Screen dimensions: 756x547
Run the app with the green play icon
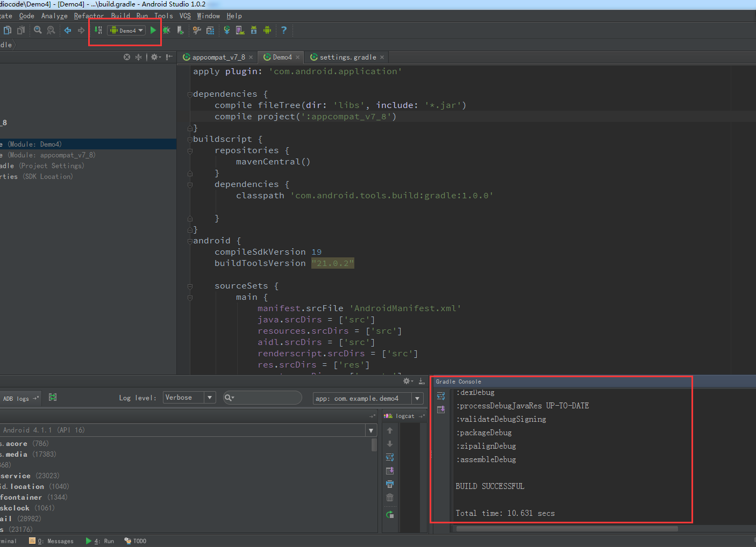153,30
